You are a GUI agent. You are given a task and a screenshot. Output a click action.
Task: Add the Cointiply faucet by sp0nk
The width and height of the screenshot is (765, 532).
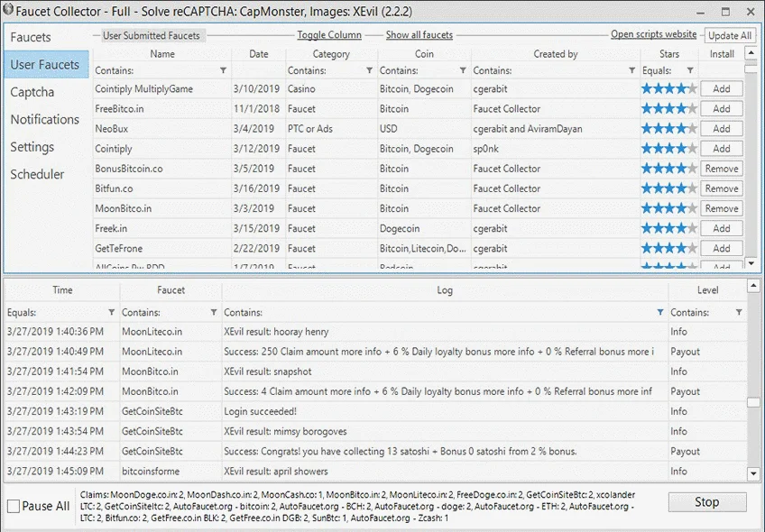pyautogui.click(x=722, y=149)
